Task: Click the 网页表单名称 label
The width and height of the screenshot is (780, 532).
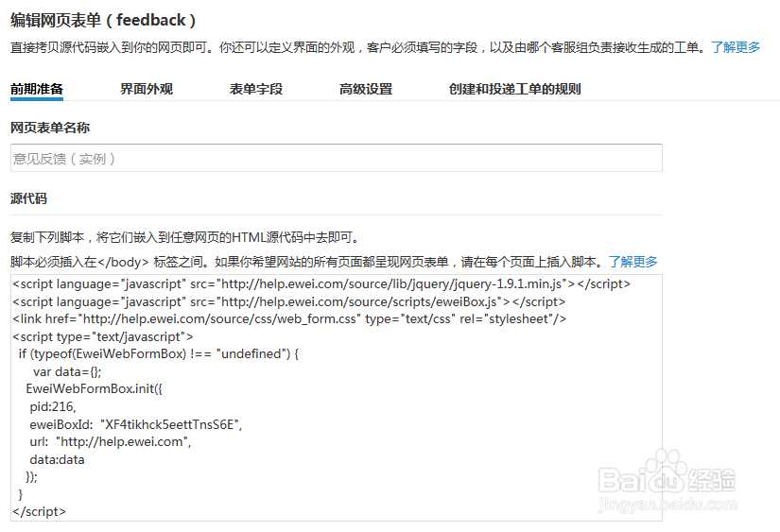Action: [x=50, y=128]
